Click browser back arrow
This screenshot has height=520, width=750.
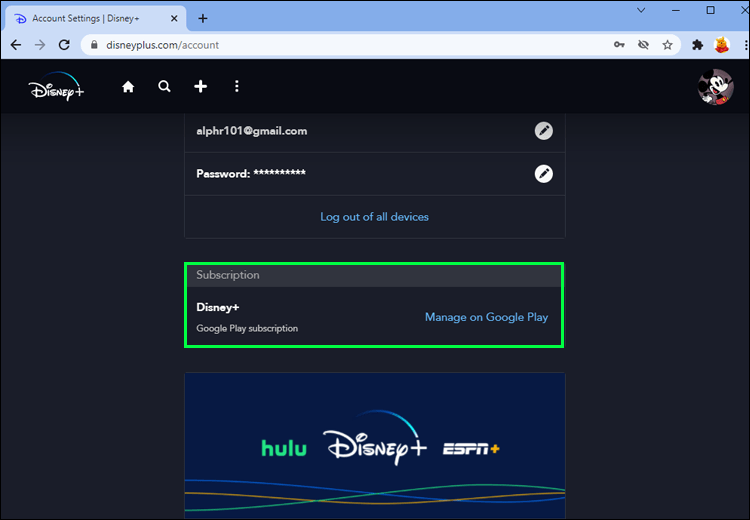[16, 45]
